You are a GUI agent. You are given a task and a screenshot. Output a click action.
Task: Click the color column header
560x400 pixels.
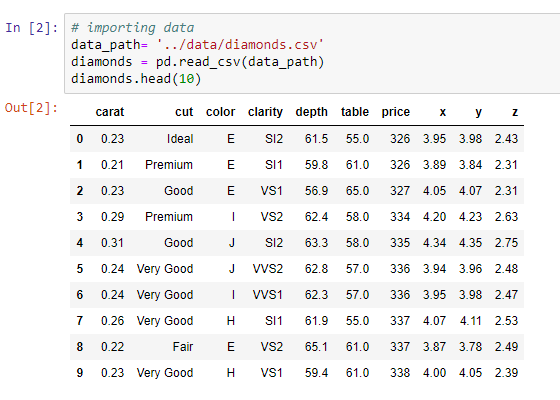pos(220,112)
